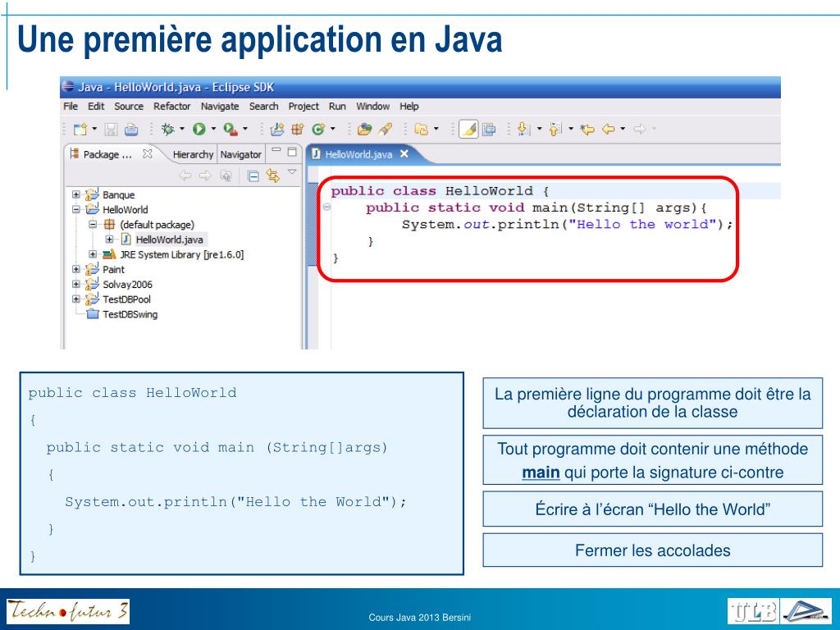Click Collapse All in Package Explorer
Viewport: 840px width, 630px height.
pos(253,175)
